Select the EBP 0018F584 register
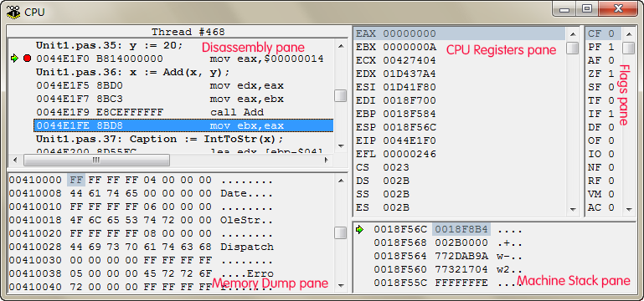 (396, 114)
